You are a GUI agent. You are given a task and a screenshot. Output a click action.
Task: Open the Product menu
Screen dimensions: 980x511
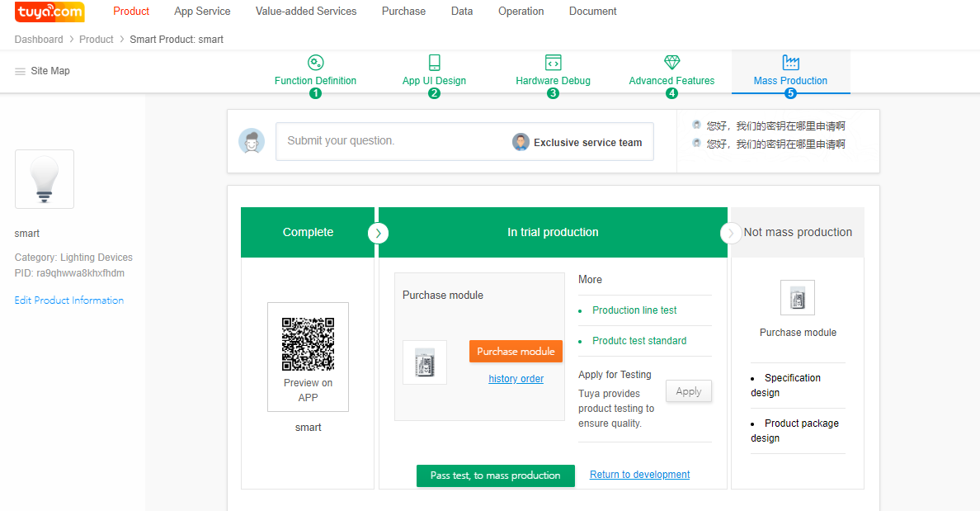pyautogui.click(x=131, y=12)
